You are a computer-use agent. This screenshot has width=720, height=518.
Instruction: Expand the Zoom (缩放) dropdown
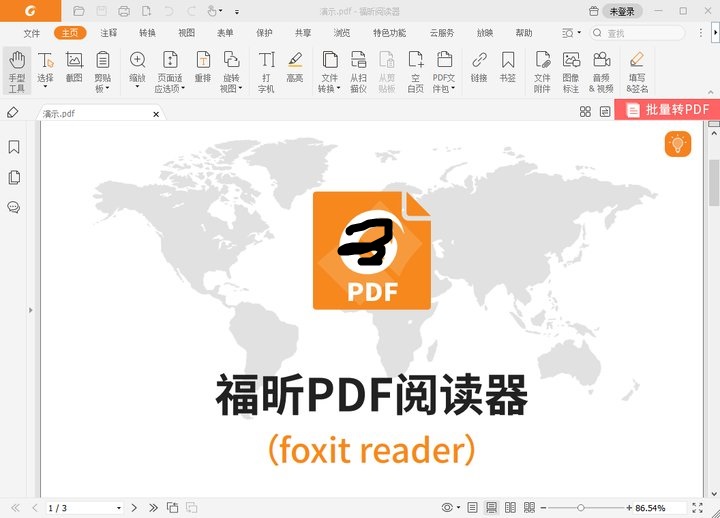137,86
